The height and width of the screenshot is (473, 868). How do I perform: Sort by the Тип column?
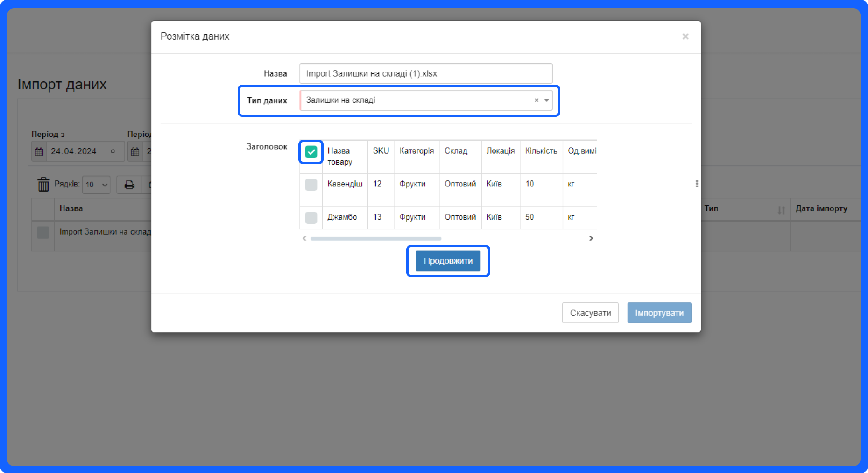(781, 210)
